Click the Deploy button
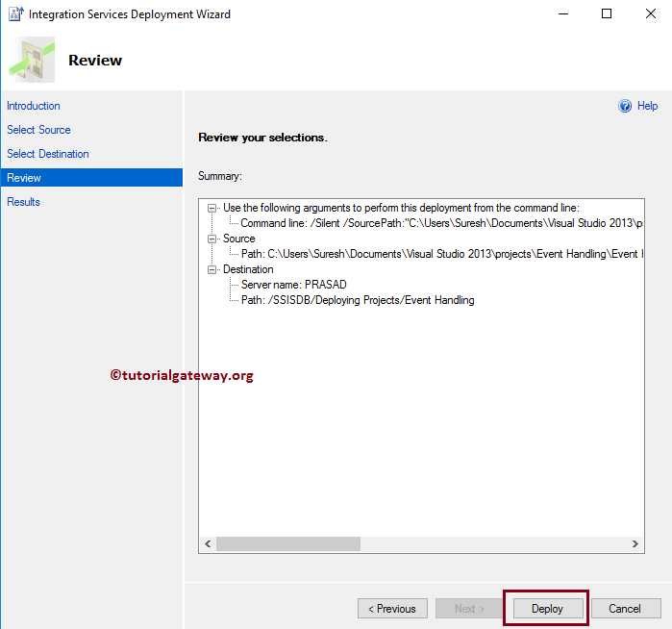 548,609
